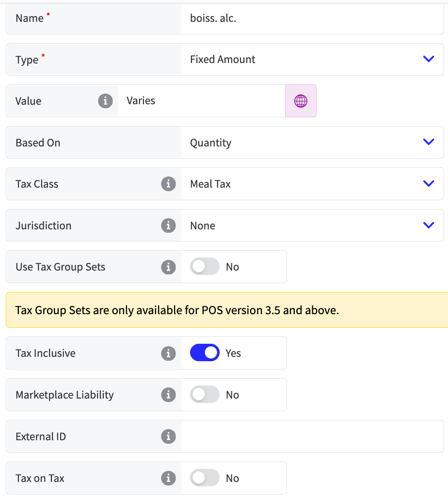This screenshot has height=496, width=448.
Task: Focus the empty External ID field
Action: (312, 436)
